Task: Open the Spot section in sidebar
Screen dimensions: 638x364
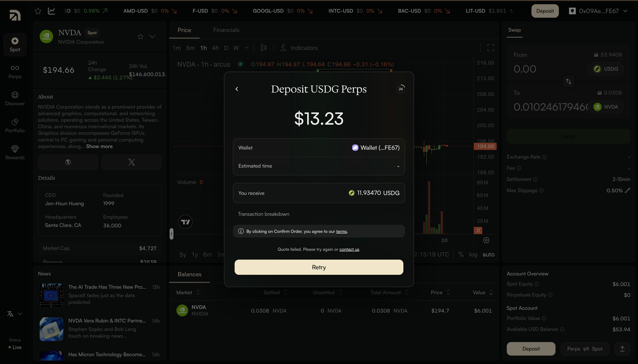Action: coord(15,44)
